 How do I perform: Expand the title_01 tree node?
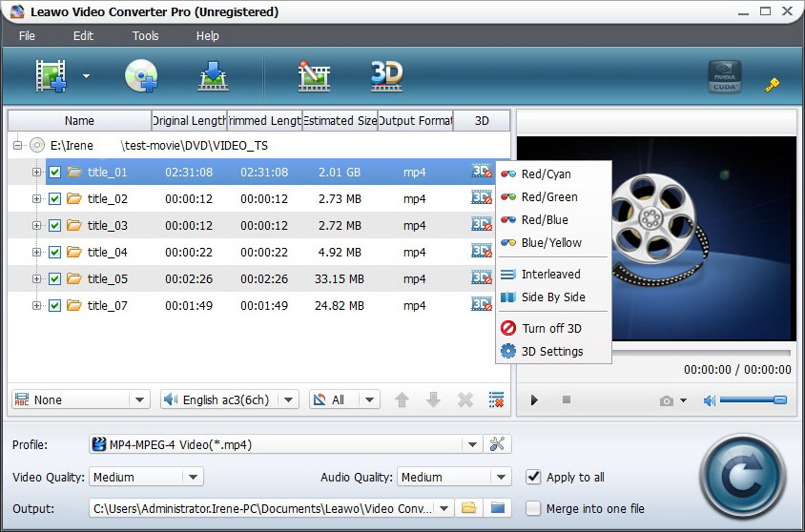pos(36,172)
